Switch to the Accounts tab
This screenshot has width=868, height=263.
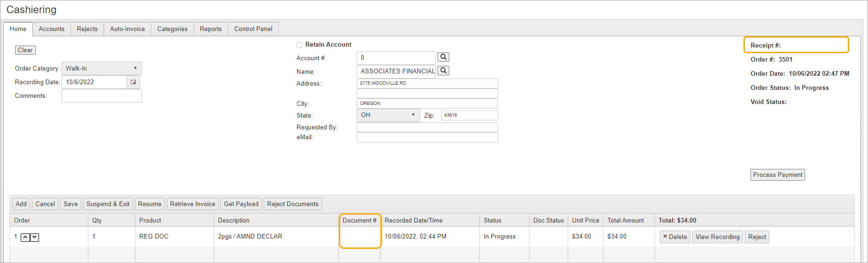click(x=51, y=29)
